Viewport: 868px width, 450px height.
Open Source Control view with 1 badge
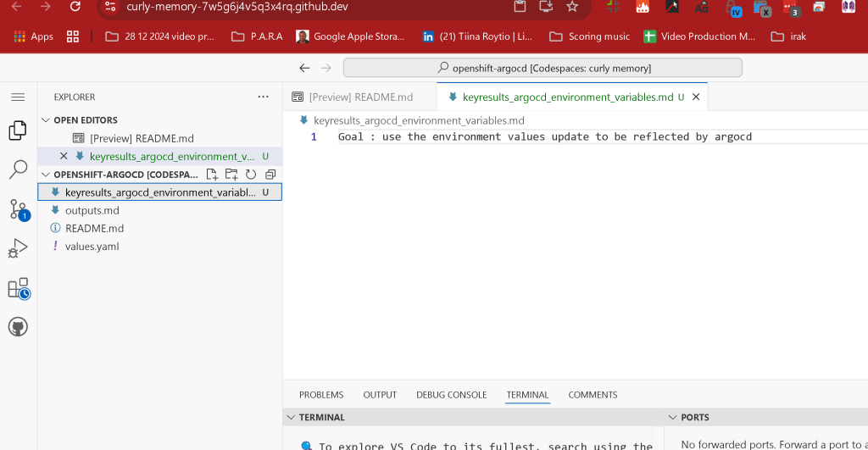pyautogui.click(x=19, y=210)
